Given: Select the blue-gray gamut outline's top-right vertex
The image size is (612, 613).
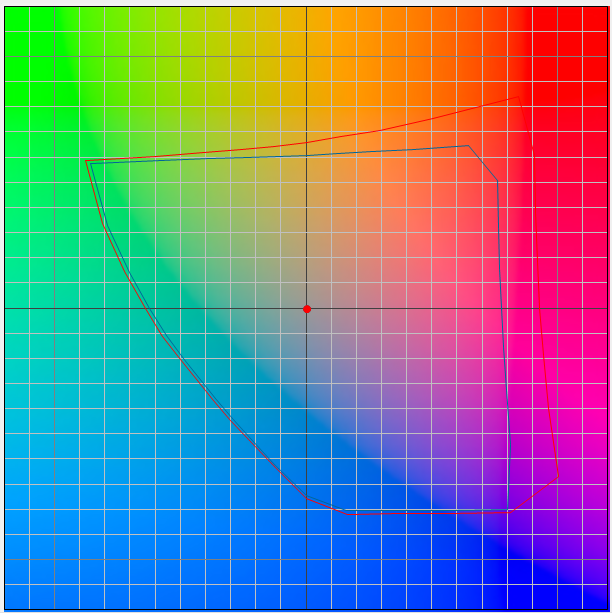Looking at the screenshot, I should [x=468, y=145].
